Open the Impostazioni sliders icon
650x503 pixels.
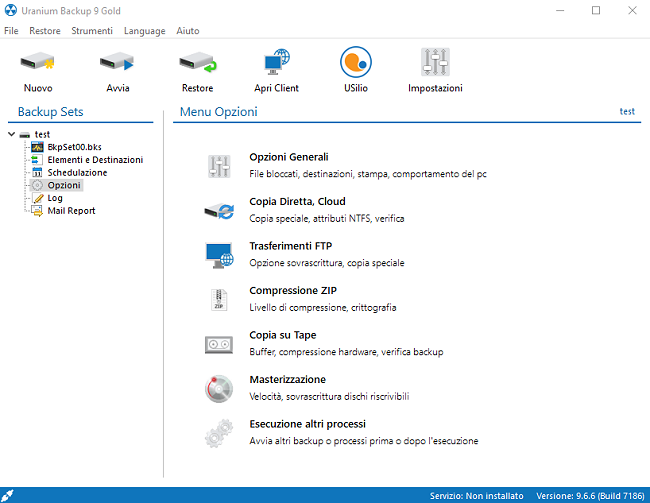point(435,62)
